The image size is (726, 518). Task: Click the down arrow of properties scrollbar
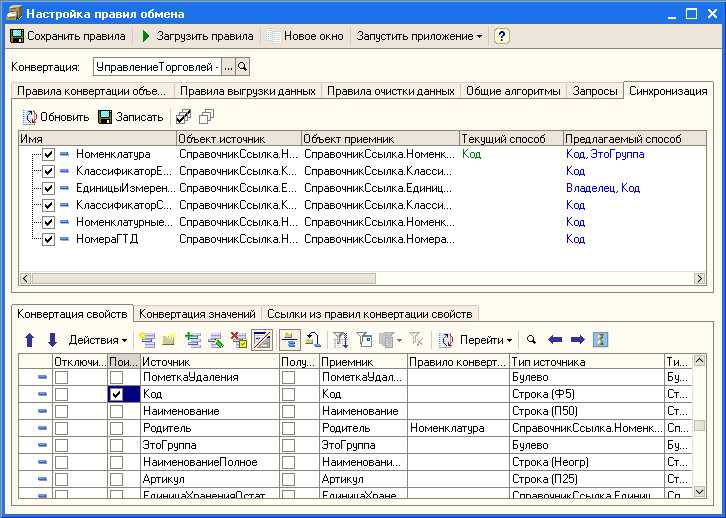click(700, 492)
